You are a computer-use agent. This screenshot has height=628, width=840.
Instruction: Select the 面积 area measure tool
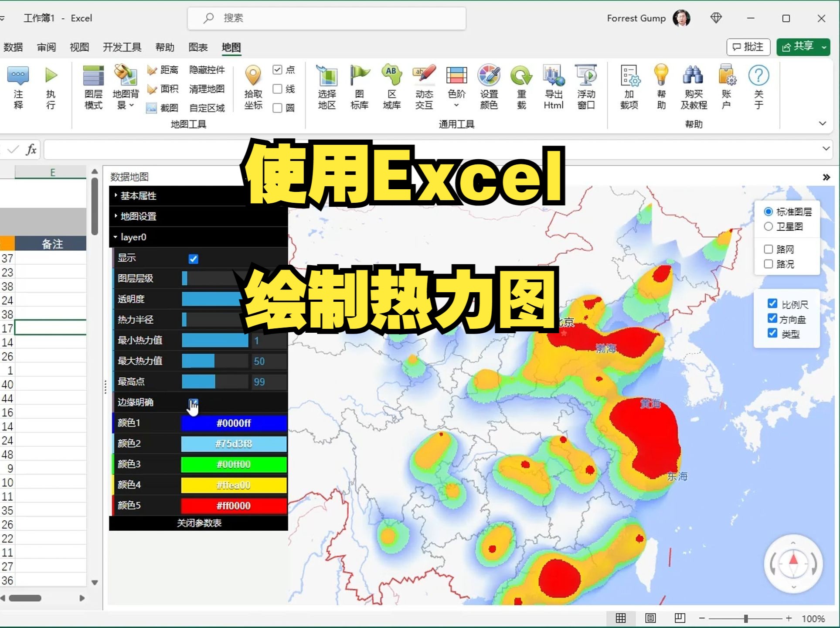[x=163, y=89]
